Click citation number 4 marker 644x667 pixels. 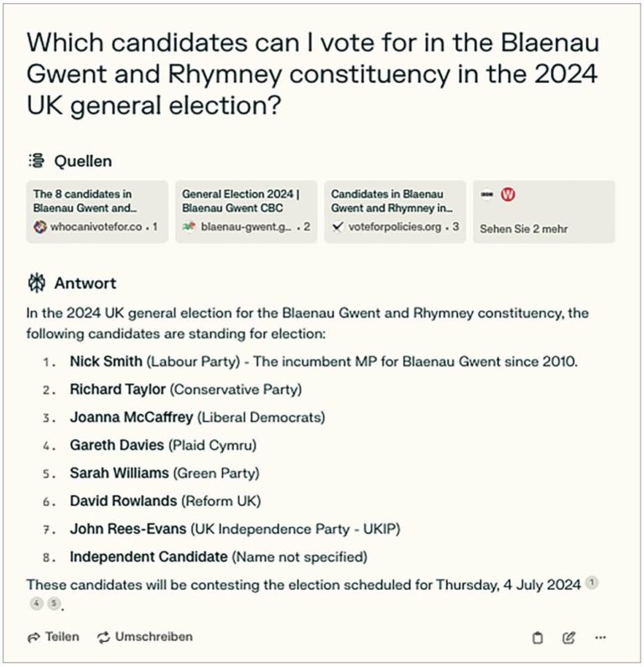coord(37,603)
